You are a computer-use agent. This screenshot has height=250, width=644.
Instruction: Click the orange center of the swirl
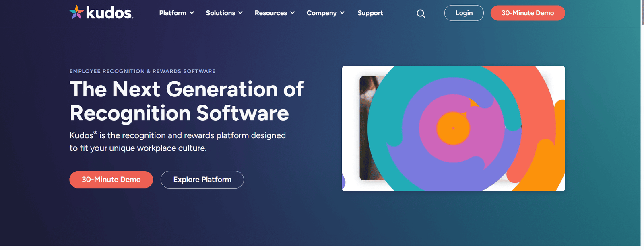453,128
